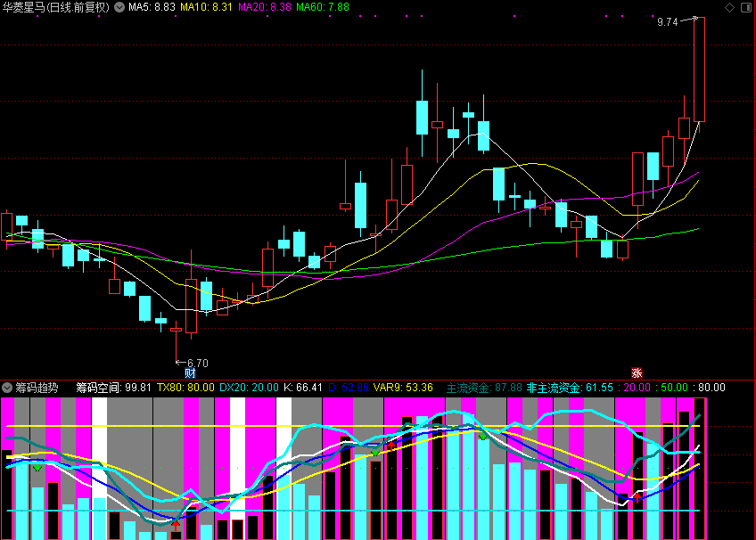
Task: Select the 华菱星马(日线.前复权) title text
Action: tap(55, 7)
